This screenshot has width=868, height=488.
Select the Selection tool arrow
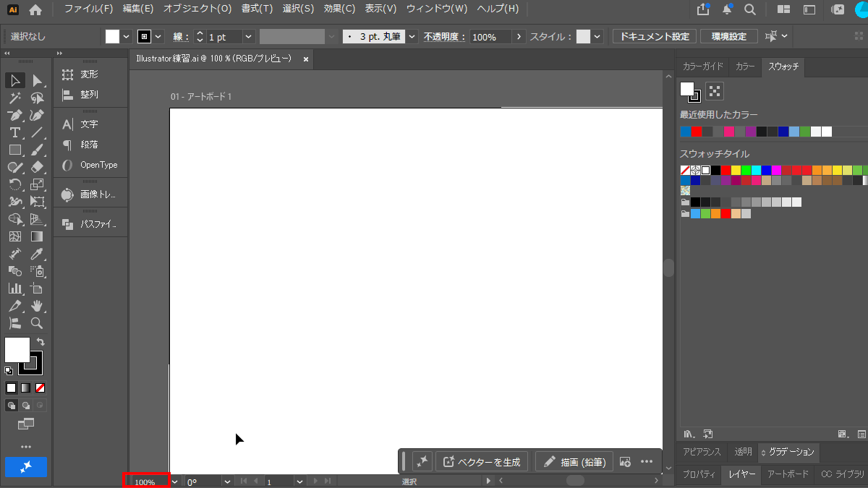tap(15, 80)
